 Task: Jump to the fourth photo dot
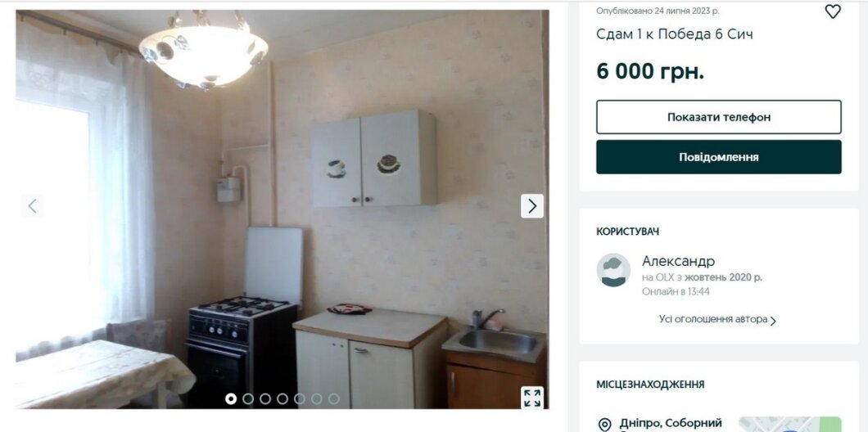point(283,398)
